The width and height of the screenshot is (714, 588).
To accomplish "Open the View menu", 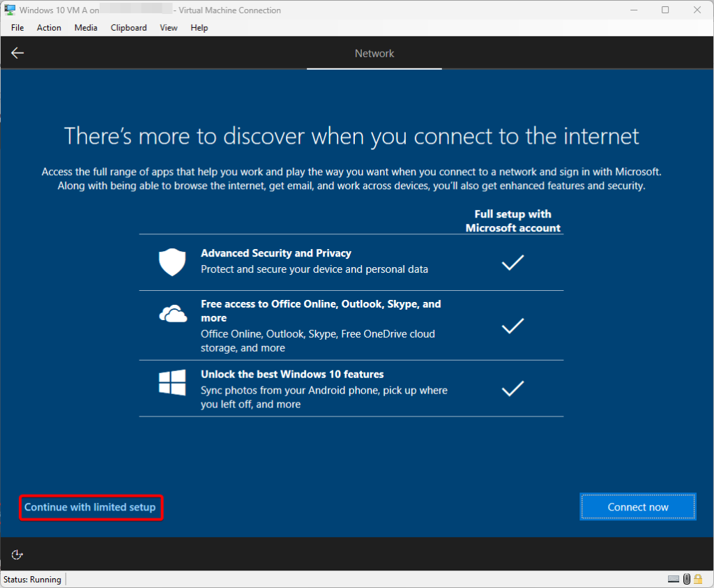I will (x=169, y=28).
